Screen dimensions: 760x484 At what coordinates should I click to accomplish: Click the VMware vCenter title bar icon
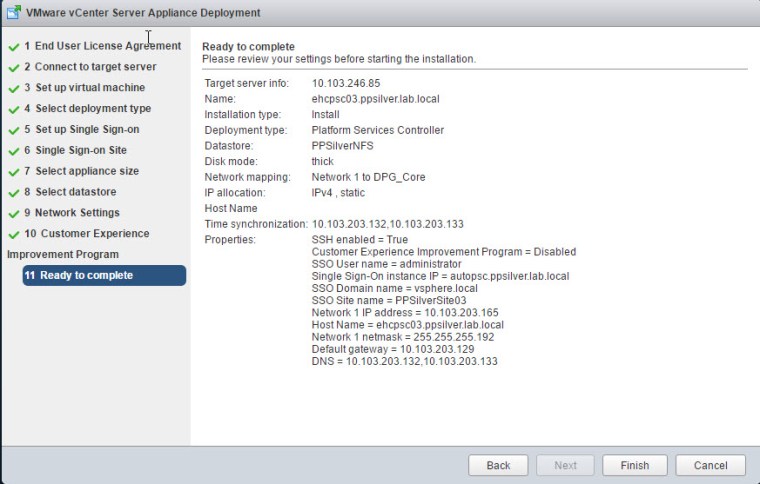point(14,12)
